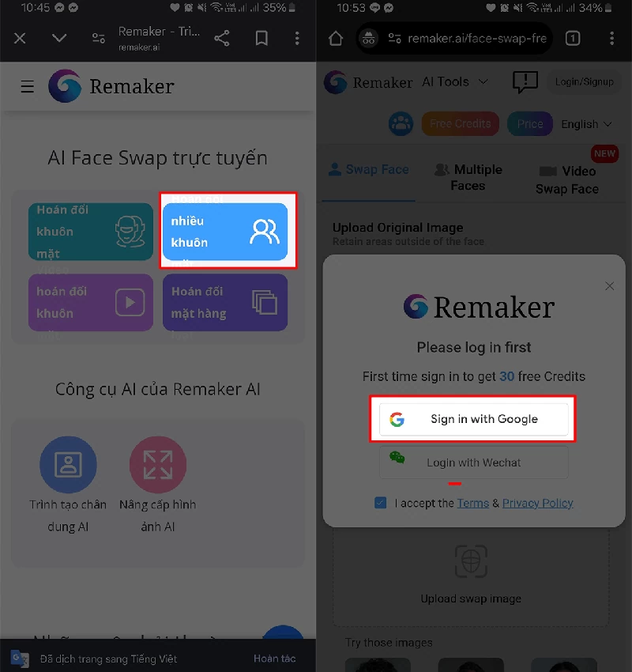Screen dimensions: 632x672
Task: Open the Privacy Policy link
Action: click(x=537, y=503)
